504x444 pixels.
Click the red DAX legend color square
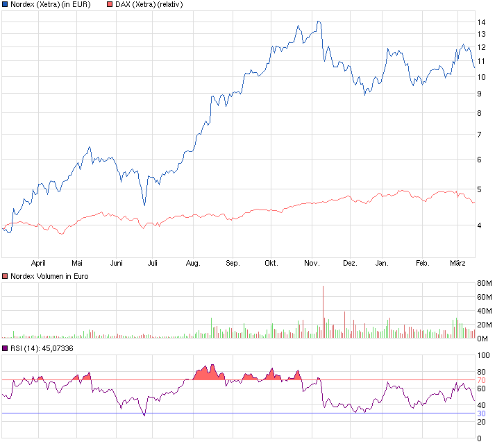tap(110, 4)
